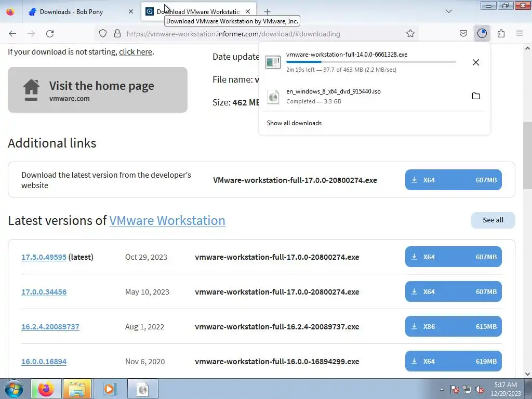Reload the current page
The width and height of the screenshot is (532, 399).
click(x=50, y=34)
